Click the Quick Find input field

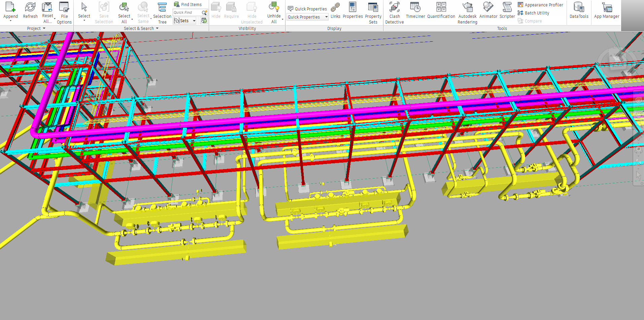point(187,12)
